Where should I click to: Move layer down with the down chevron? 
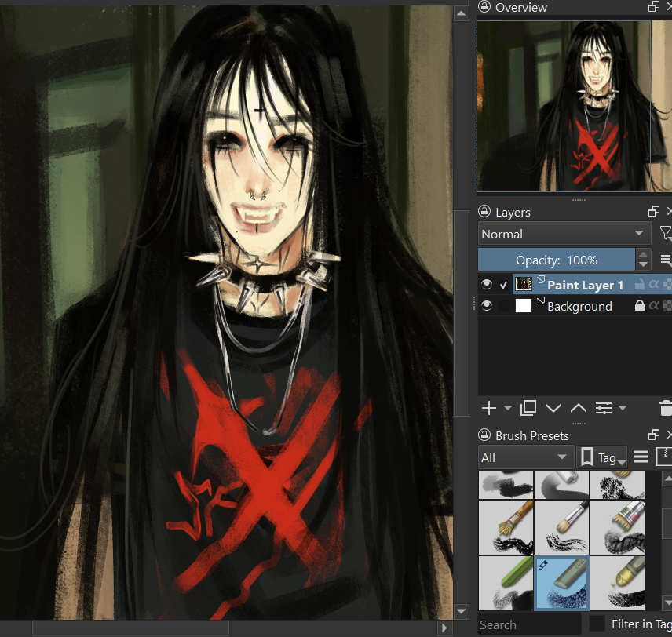click(x=553, y=408)
